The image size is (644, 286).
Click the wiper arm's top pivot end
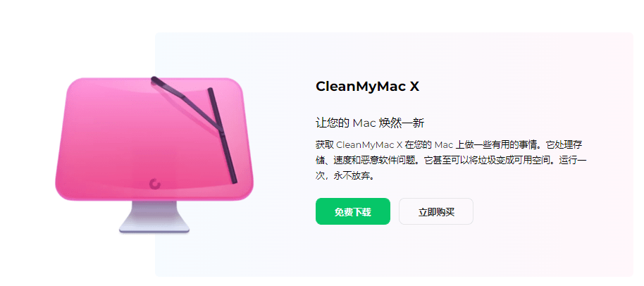click(154, 79)
